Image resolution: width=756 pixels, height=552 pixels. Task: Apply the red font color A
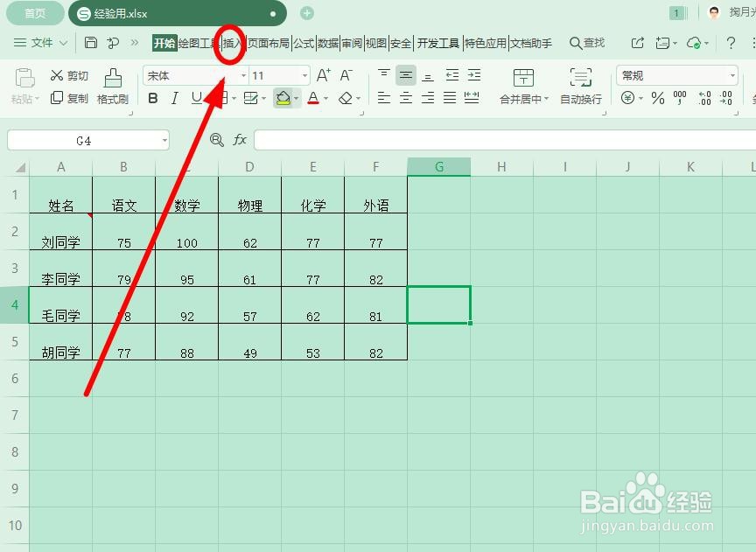313,98
